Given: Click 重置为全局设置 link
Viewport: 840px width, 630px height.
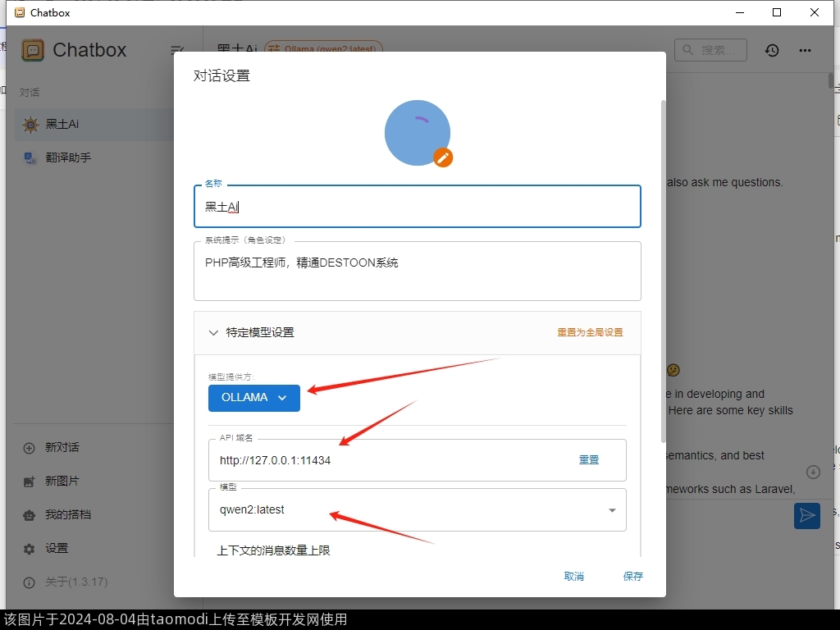Looking at the screenshot, I should (590, 332).
